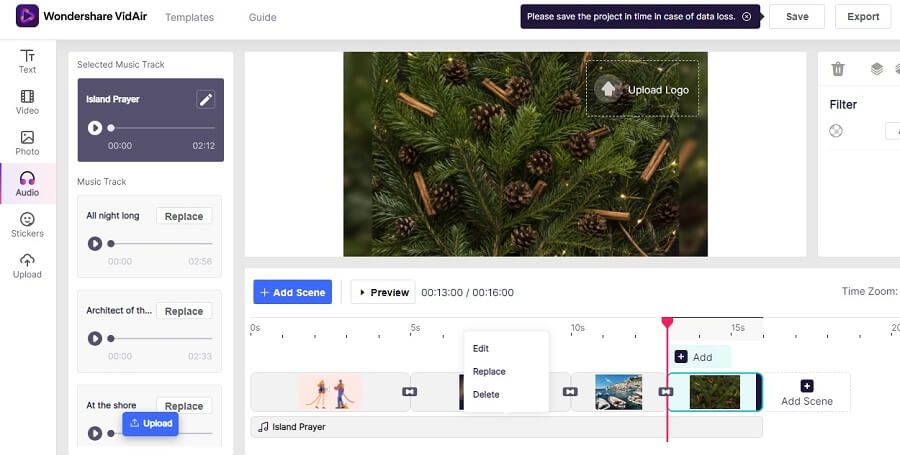Click the Filter heading

pos(843,104)
